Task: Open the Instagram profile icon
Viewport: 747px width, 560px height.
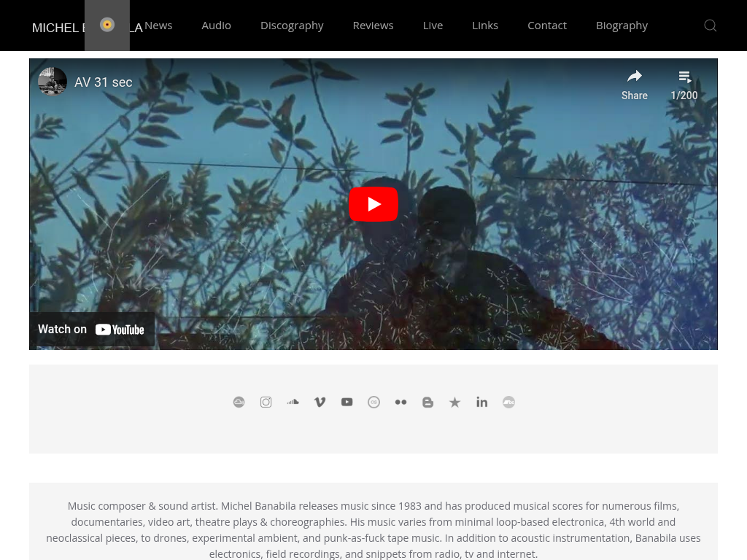Action: coord(266,402)
